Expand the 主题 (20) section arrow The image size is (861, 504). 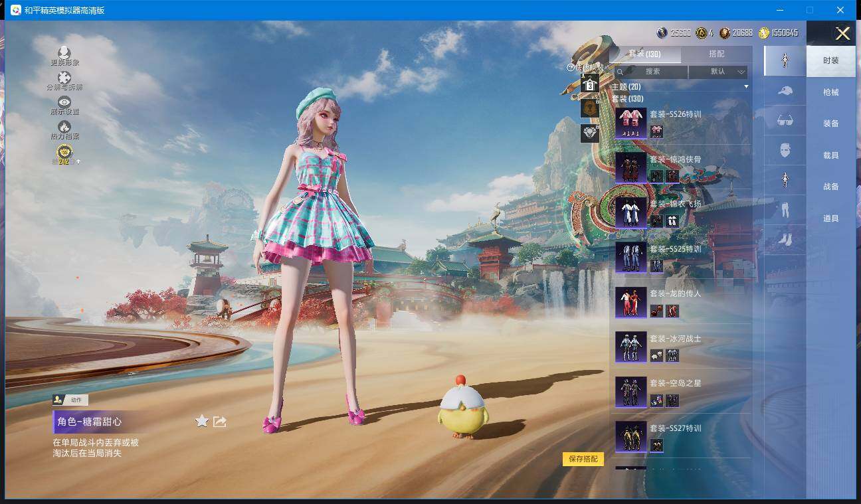pyautogui.click(x=745, y=87)
